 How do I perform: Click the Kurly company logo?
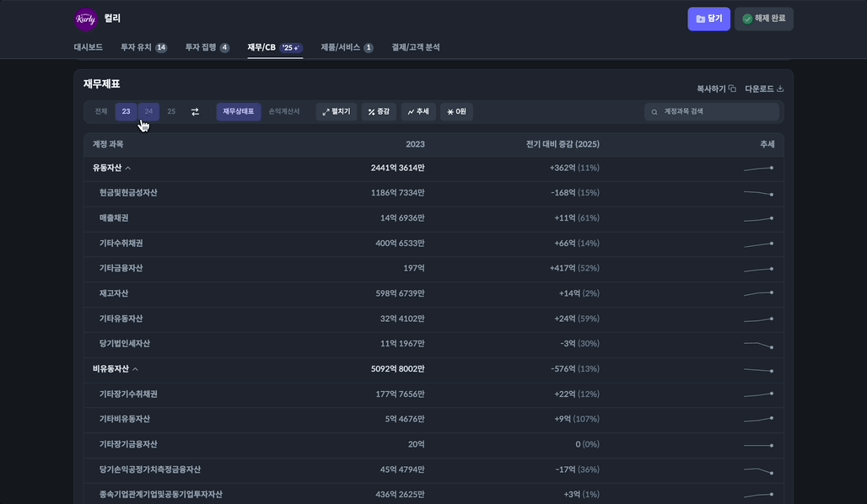(86, 19)
